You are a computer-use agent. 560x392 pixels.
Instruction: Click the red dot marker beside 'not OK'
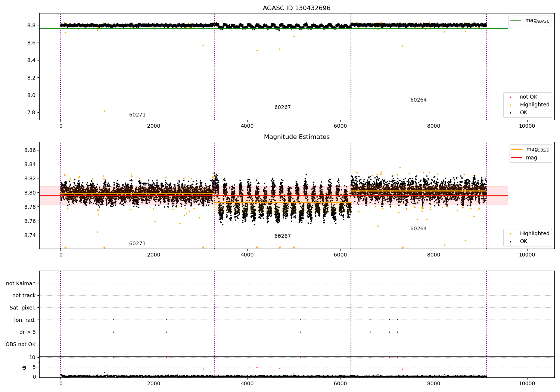click(510, 97)
